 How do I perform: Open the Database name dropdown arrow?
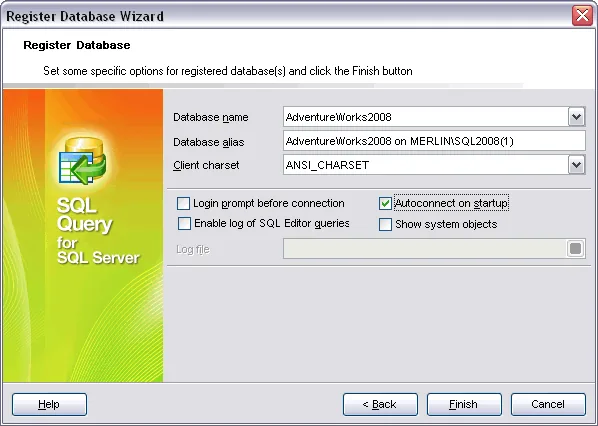click(577, 117)
